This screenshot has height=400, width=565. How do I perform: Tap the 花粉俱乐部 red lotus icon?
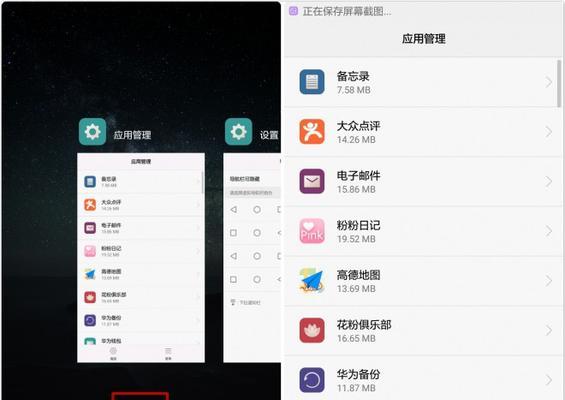(312, 330)
